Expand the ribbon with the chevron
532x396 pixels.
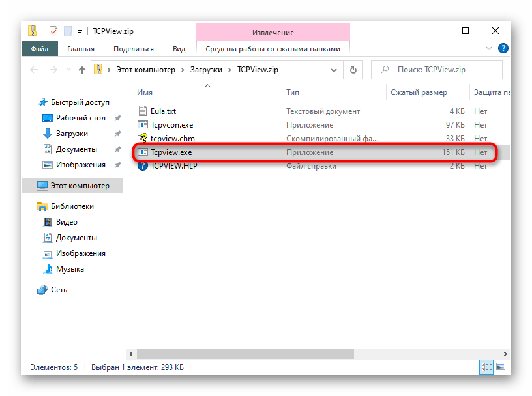[489, 48]
